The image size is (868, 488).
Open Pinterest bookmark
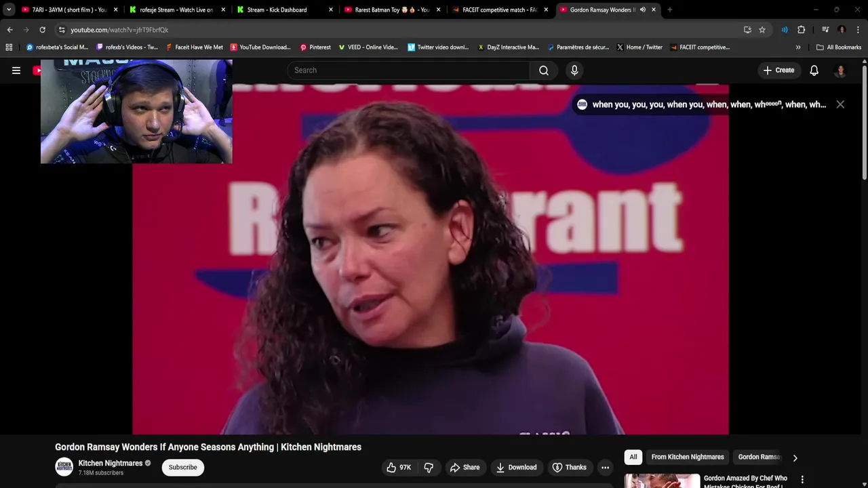(315, 47)
